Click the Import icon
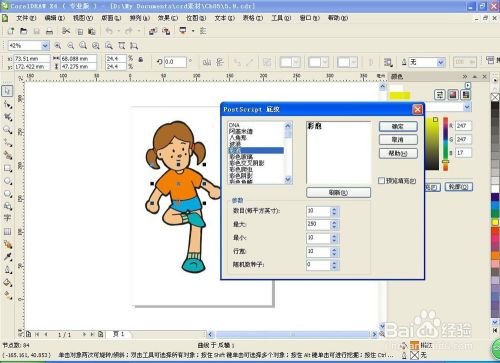The height and width of the screenshot is (363, 500). click(153, 31)
